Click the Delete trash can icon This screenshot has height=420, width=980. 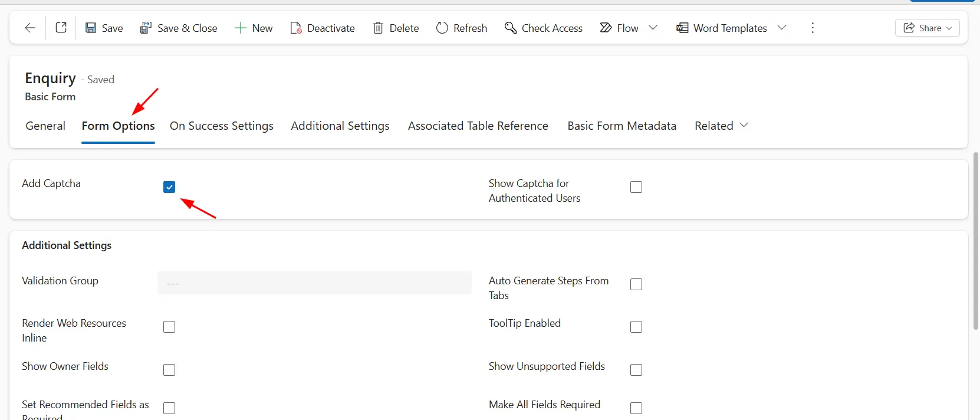378,28
